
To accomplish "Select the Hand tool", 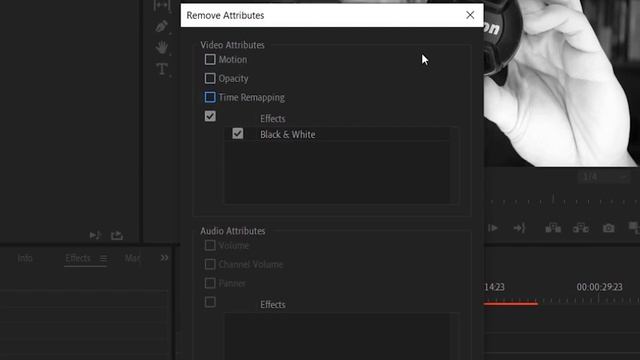I will pos(162,47).
